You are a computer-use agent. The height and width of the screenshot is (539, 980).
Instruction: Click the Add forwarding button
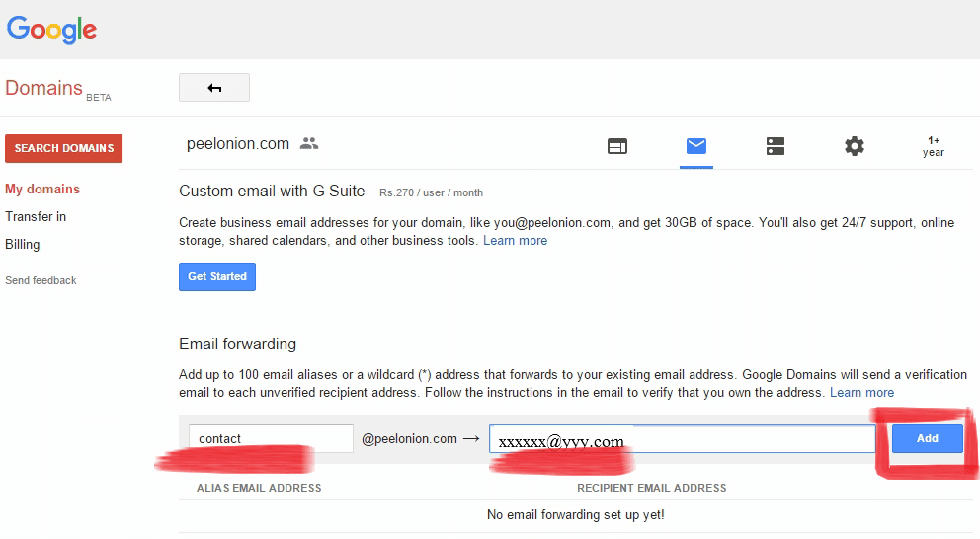click(x=928, y=438)
